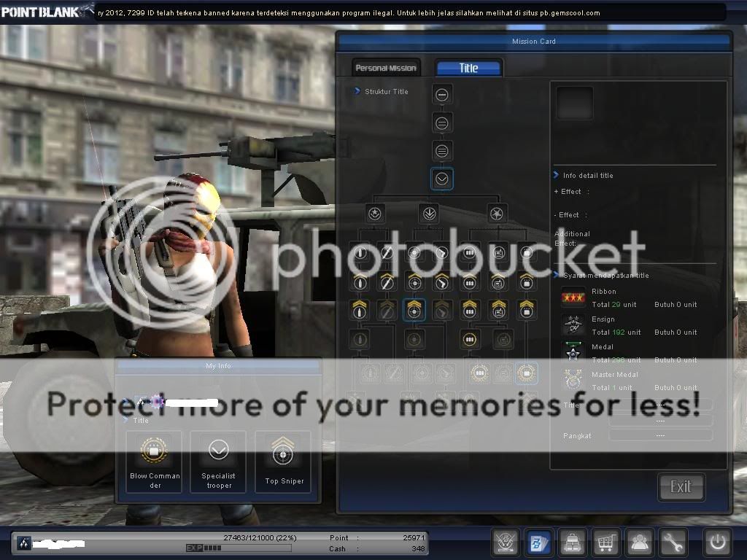Click the My Info panel header
Screen dimensions: 747x560
click(x=218, y=366)
